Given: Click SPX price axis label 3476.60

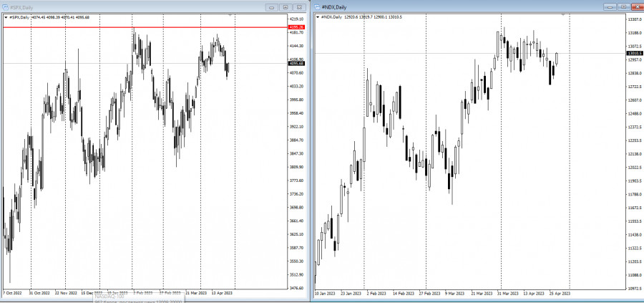Looking at the screenshot, I should pos(296,288).
